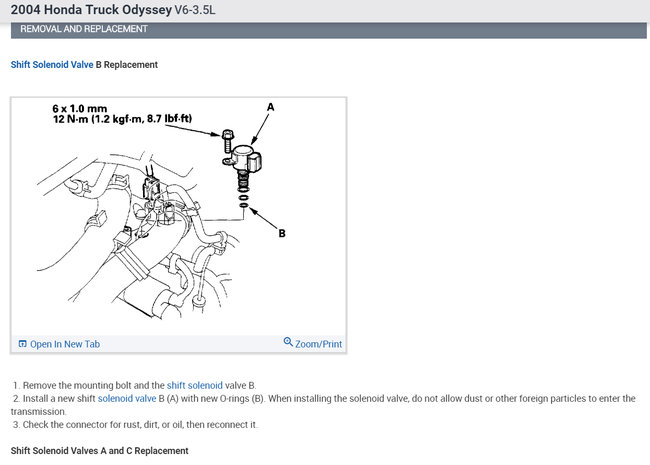Open the Zoom/Print link
Viewport: 650px width, 465px height.
(318, 344)
